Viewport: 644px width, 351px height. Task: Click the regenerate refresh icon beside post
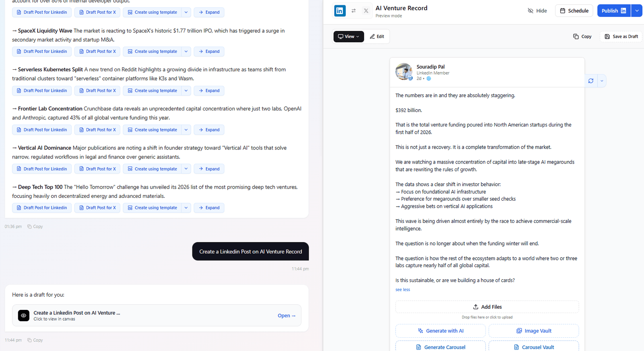click(591, 81)
